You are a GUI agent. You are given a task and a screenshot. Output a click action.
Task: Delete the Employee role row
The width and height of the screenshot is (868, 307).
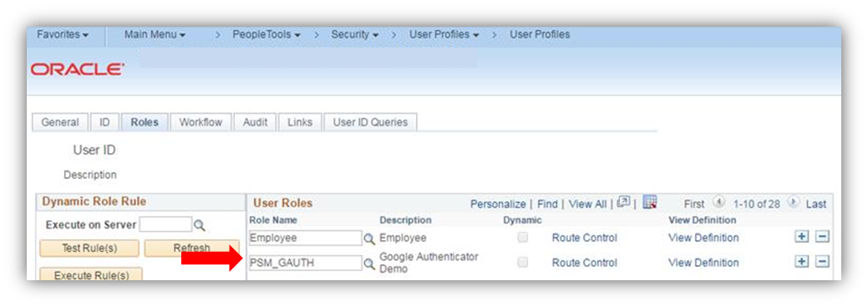click(x=823, y=238)
